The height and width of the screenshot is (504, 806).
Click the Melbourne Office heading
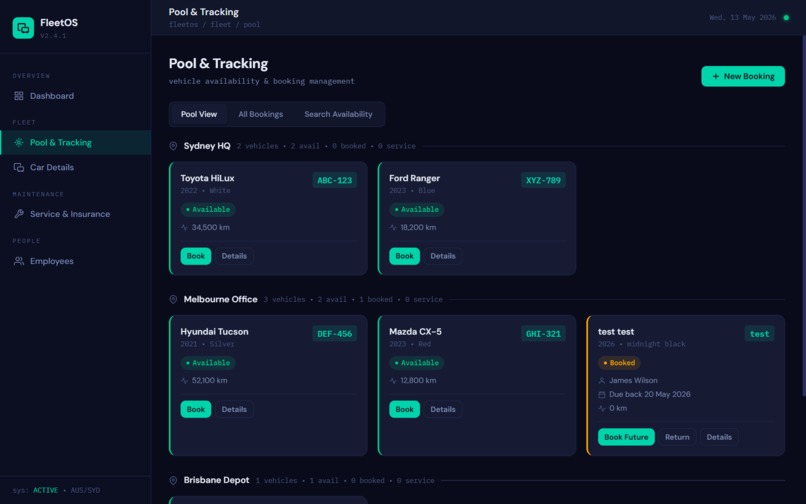click(221, 299)
